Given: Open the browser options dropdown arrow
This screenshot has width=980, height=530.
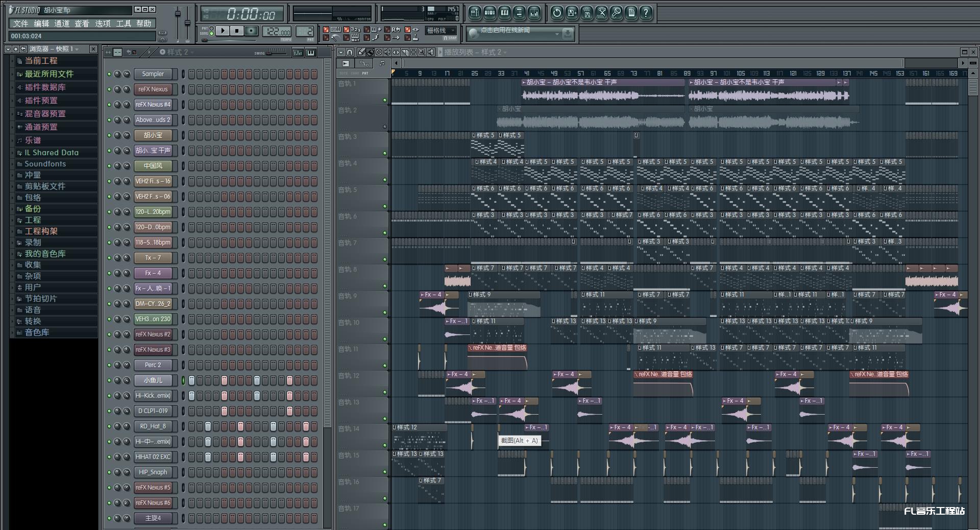Looking at the screenshot, I should [x=8, y=49].
